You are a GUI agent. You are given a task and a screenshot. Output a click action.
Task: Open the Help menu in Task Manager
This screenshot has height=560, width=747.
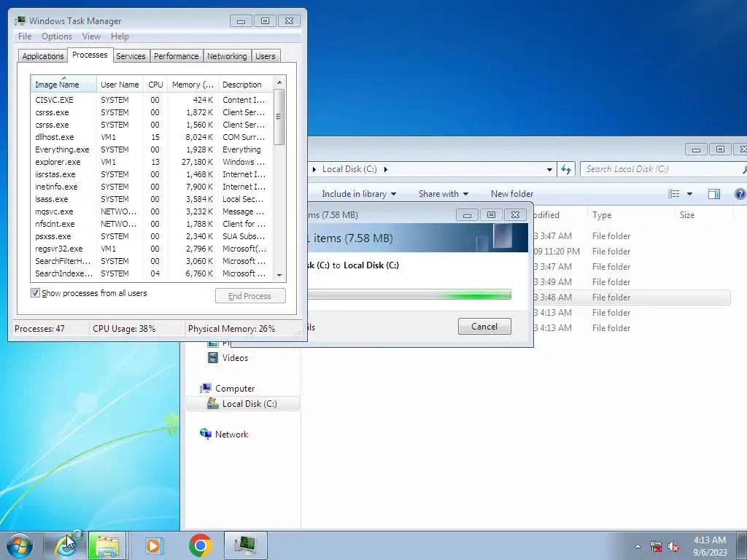[x=120, y=36]
